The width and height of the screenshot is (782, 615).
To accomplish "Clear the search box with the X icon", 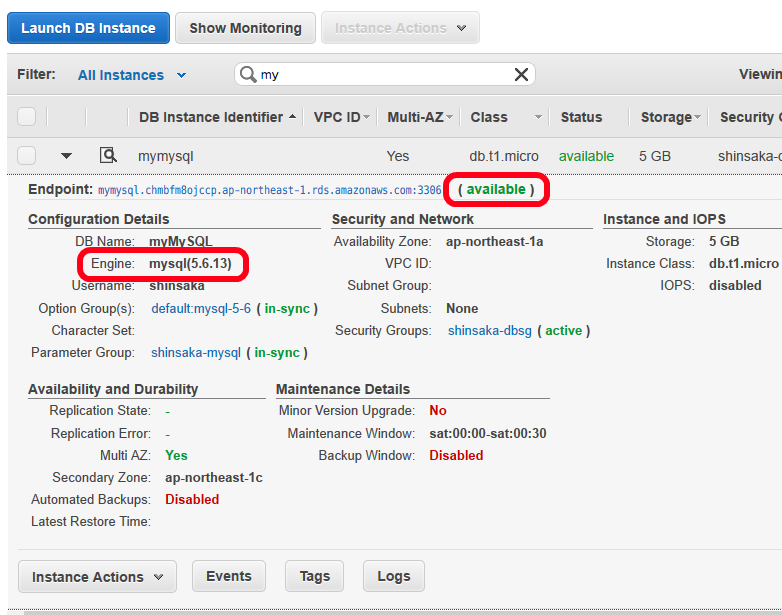I will pyautogui.click(x=521, y=75).
